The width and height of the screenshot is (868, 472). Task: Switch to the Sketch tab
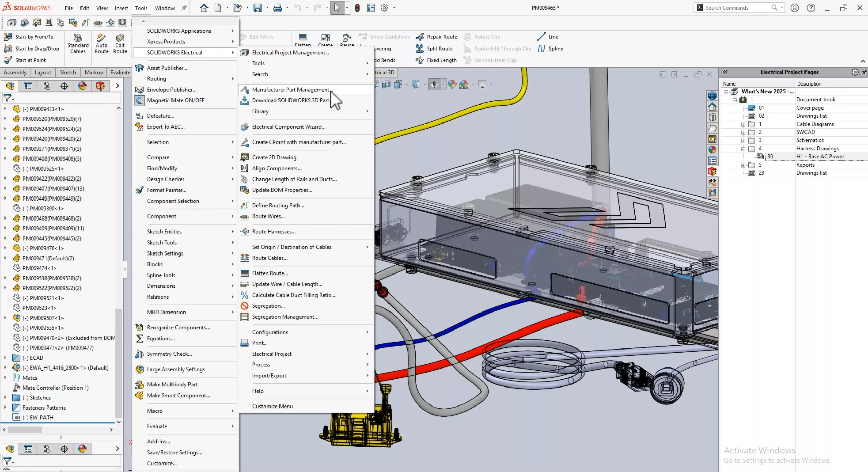[68, 72]
